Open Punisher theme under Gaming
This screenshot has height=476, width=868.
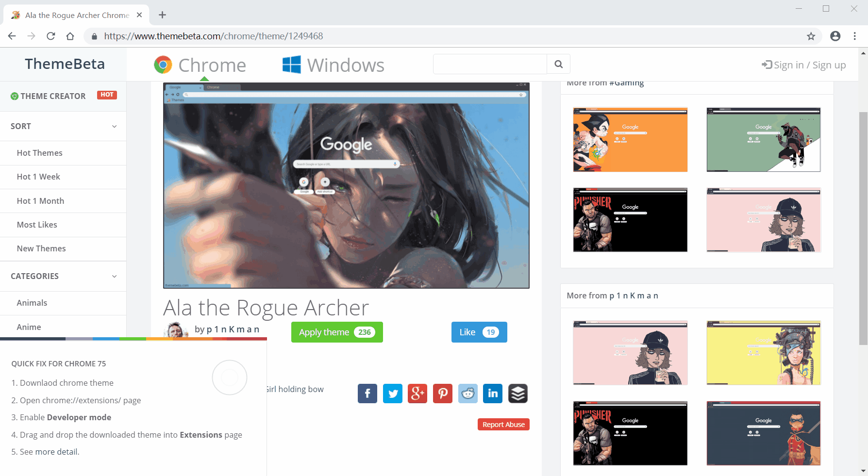(x=630, y=220)
